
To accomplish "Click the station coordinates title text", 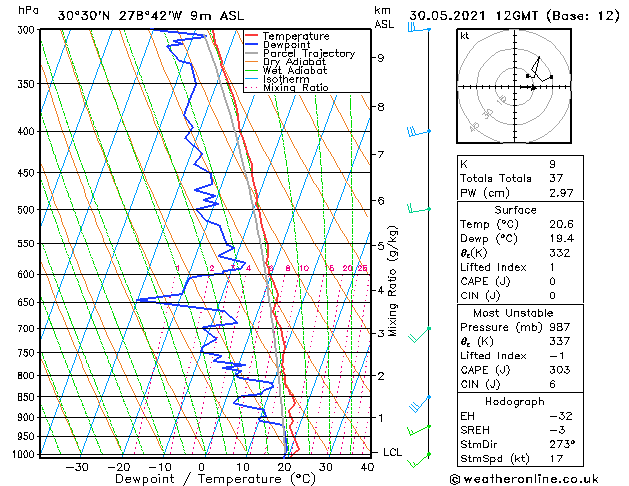I will [151, 16].
